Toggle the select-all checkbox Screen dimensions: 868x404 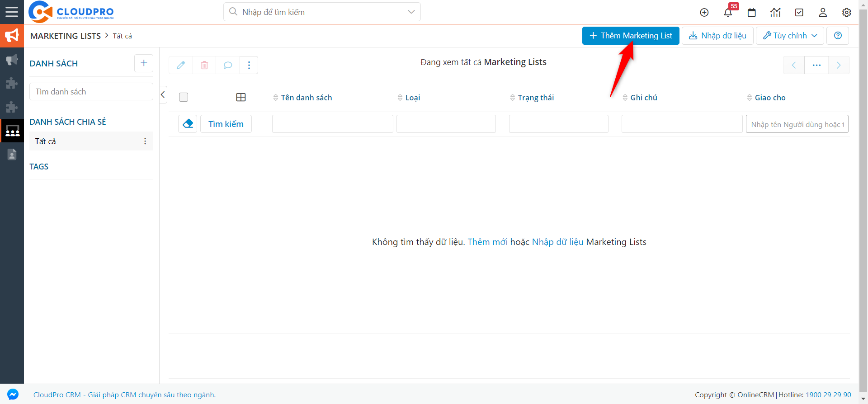[184, 97]
